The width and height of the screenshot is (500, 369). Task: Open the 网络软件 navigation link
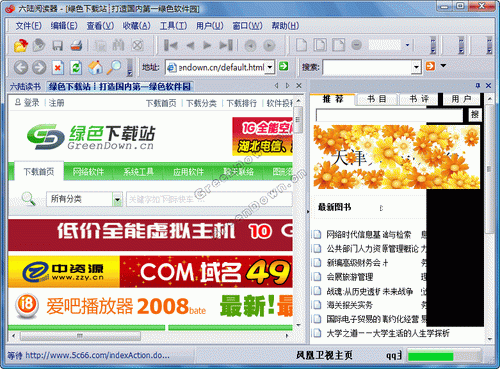pos(88,172)
